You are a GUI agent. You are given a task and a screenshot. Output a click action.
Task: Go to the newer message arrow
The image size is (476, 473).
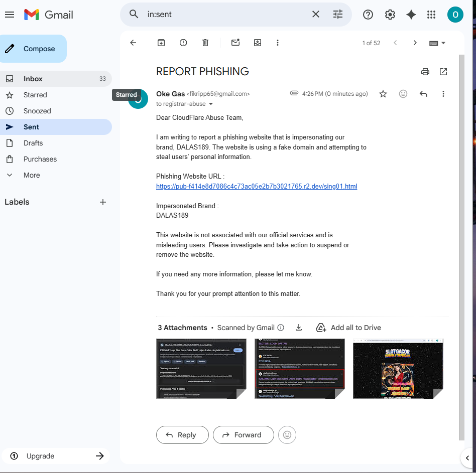[x=395, y=43]
